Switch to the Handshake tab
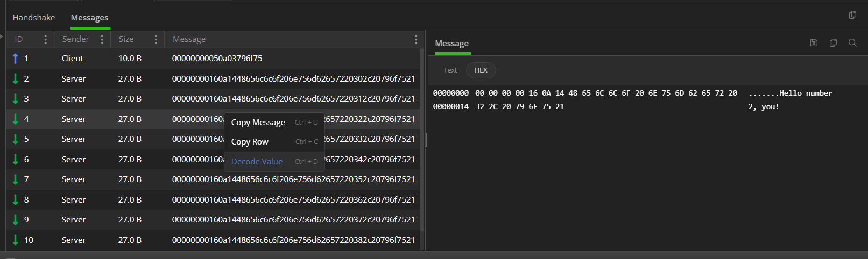This screenshot has height=259, width=868. pyautogui.click(x=34, y=18)
